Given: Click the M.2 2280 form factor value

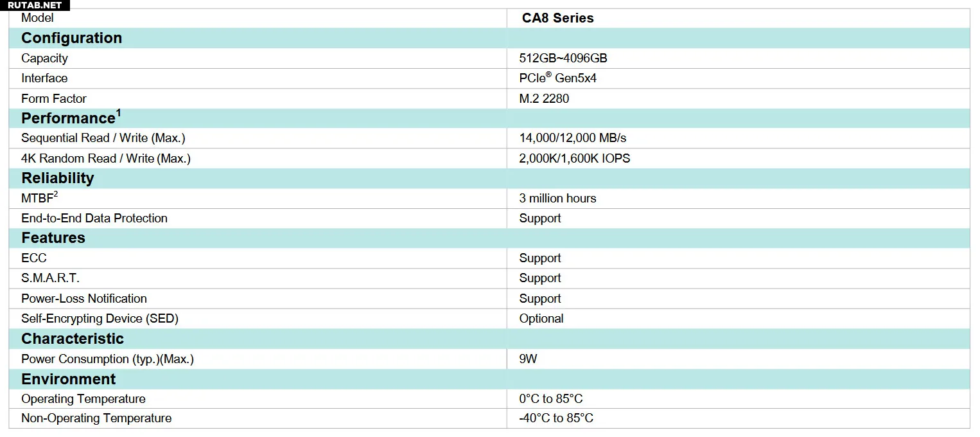Looking at the screenshot, I should click(x=544, y=98).
